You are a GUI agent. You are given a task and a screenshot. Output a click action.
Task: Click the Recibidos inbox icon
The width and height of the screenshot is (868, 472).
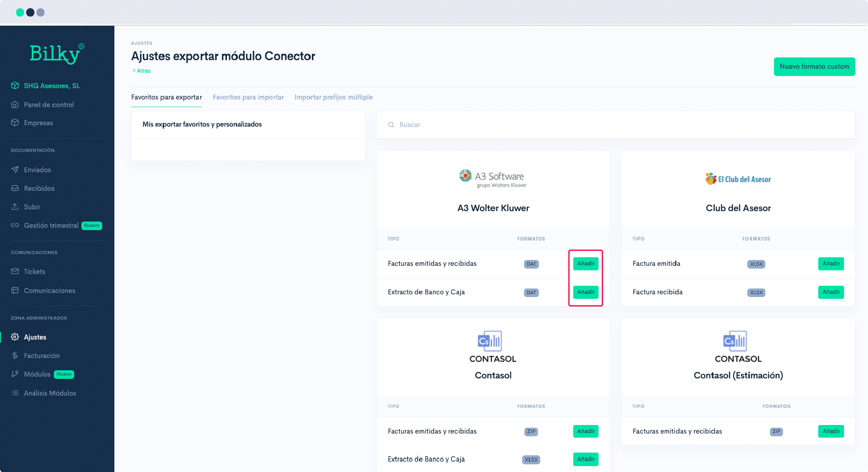click(15, 188)
